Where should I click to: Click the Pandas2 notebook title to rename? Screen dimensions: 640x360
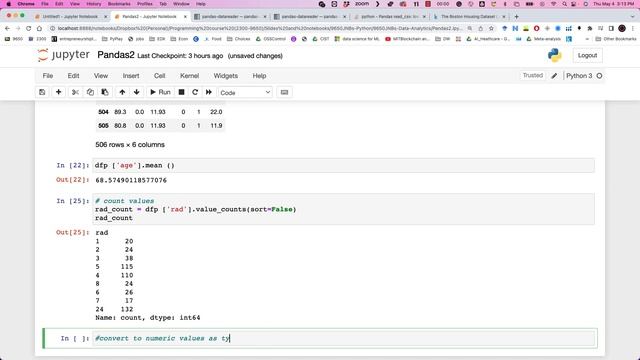tap(116, 55)
